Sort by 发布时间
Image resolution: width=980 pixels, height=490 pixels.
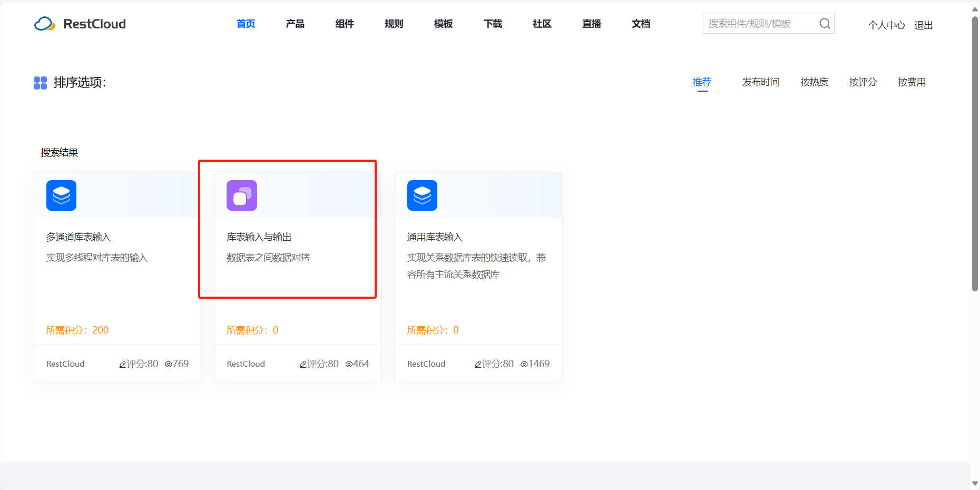761,82
